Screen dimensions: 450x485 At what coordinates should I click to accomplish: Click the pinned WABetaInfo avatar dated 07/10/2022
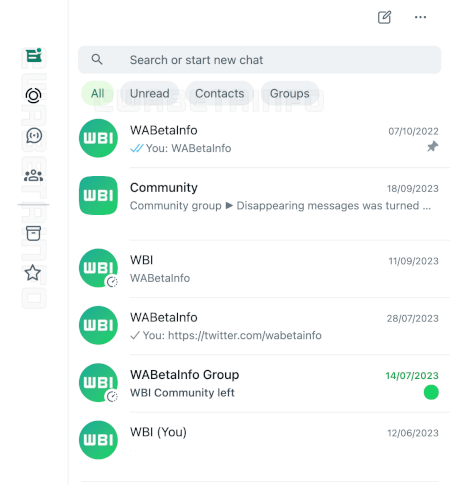coord(98,138)
